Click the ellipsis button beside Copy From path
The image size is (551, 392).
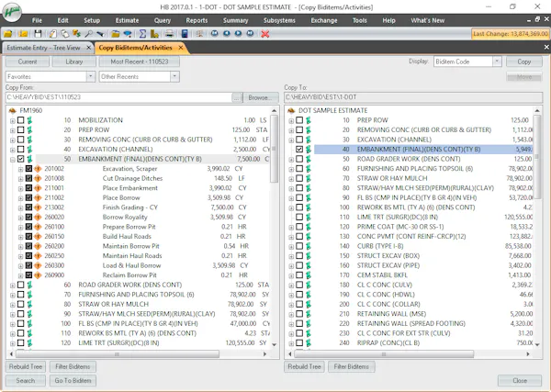coord(237,97)
